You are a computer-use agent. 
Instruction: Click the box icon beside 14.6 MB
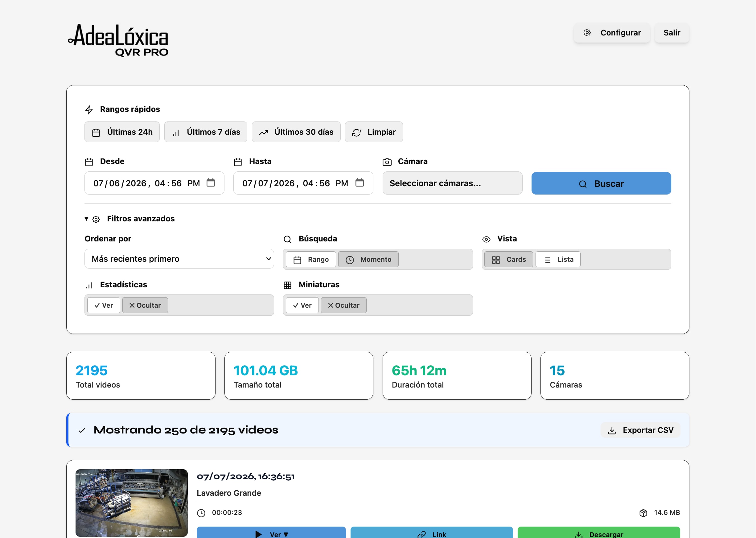click(x=643, y=513)
